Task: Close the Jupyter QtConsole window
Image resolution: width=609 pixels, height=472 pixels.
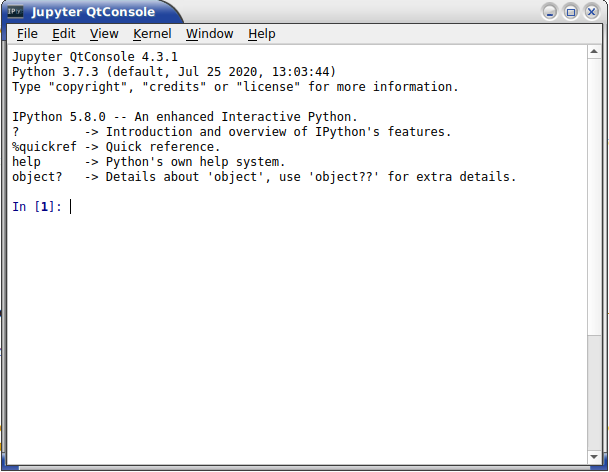Action: (592, 12)
